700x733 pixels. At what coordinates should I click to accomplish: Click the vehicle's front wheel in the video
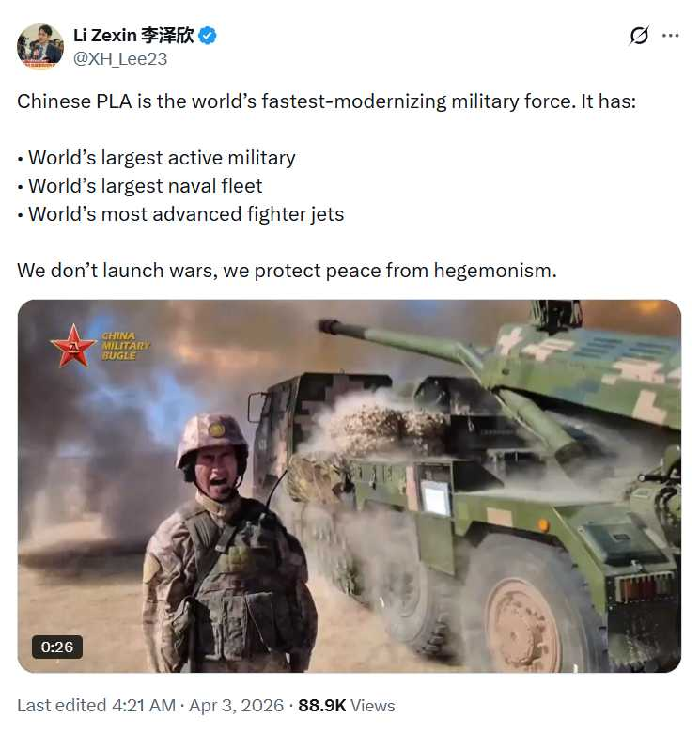[523, 624]
